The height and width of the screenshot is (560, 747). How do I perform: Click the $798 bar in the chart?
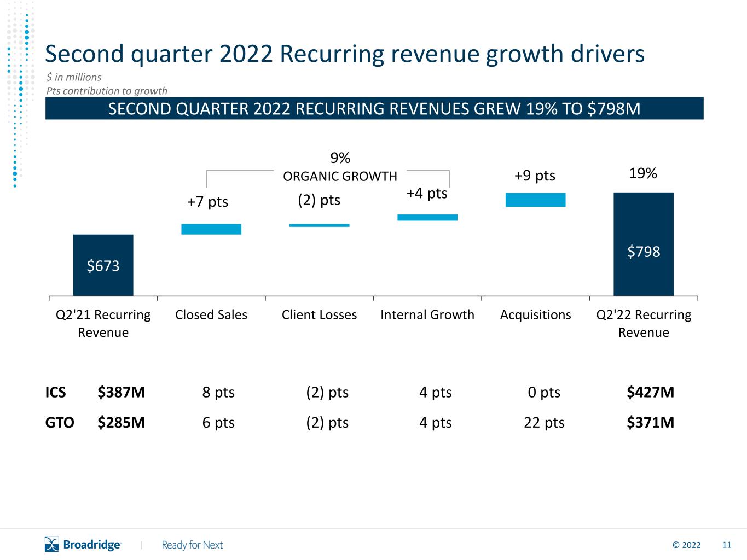coord(644,244)
